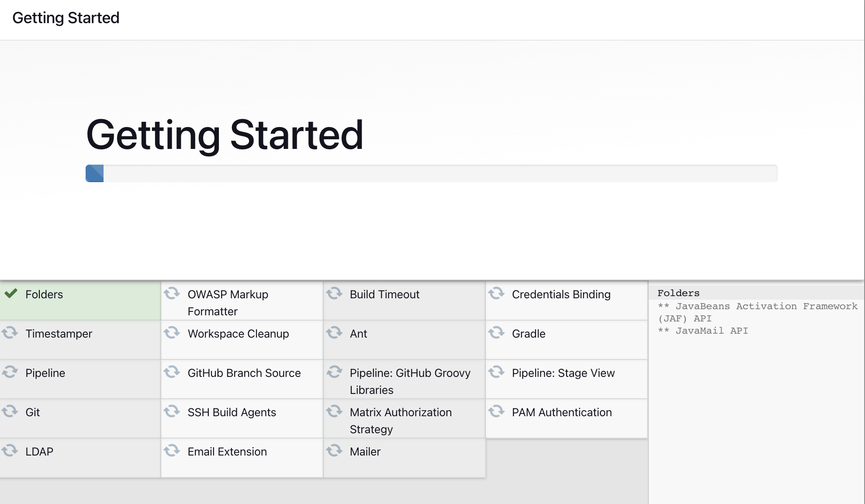Click the spinner icon next to Build Timeout
Screen dimensions: 865x504
point(335,293)
